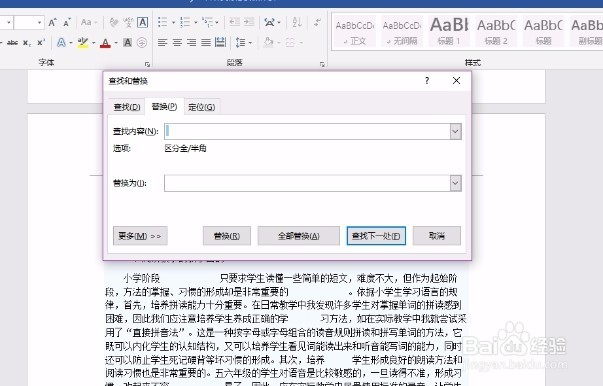Click the 查找下一处(F) button
The height and width of the screenshot is (386, 603).
coord(376,236)
